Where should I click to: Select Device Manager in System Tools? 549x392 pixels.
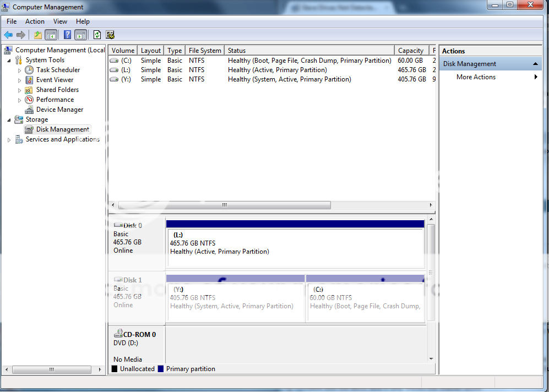point(59,110)
